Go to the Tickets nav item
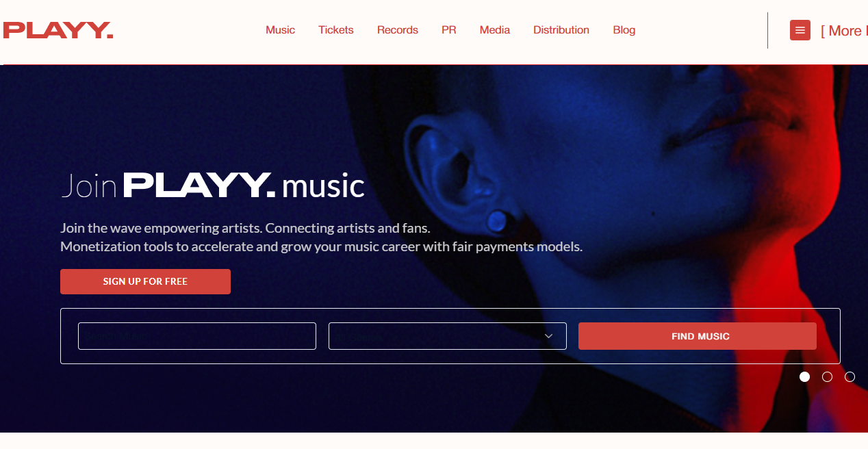The width and height of the screenshot is (868, 449). pyautogui.click(x=336, y=30)
